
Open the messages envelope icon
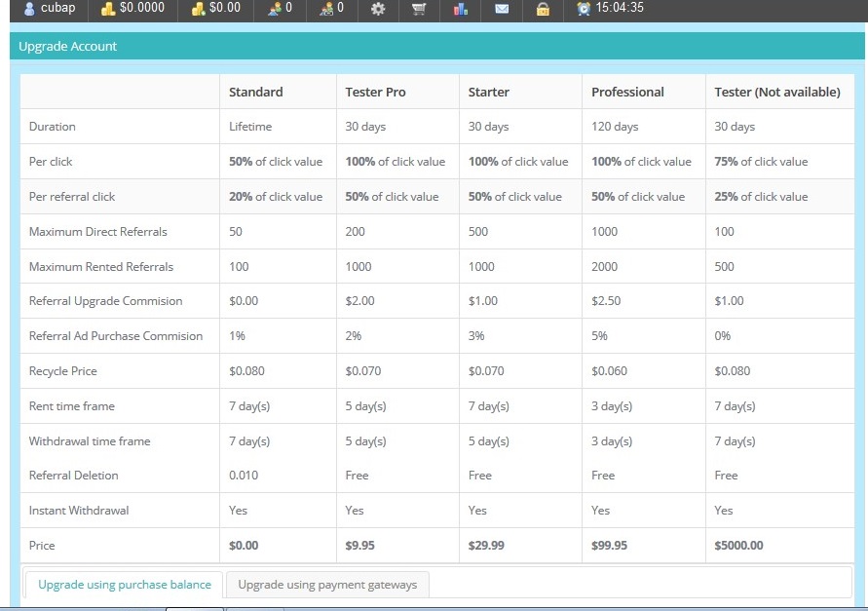point(502,9)
